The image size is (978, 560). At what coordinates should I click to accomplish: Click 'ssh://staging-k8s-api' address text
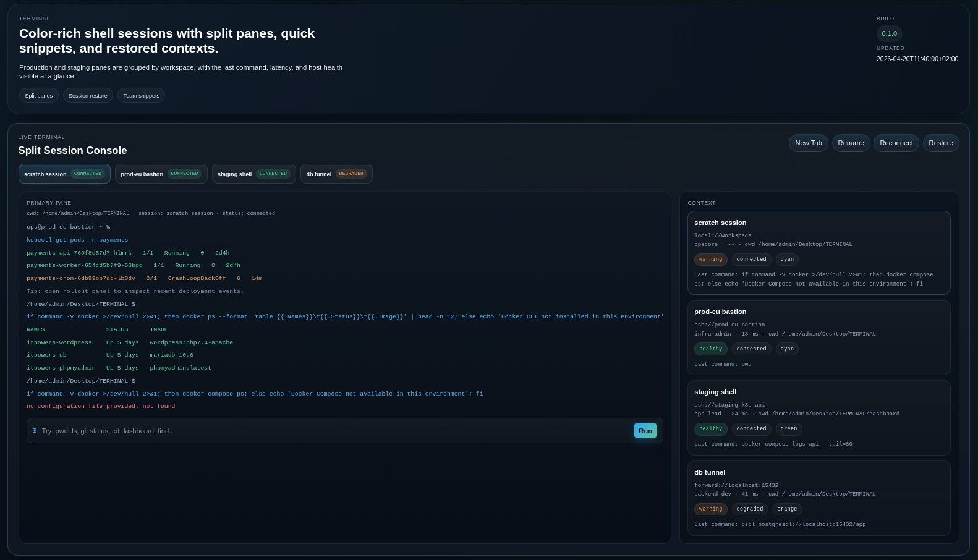point(729,405)
